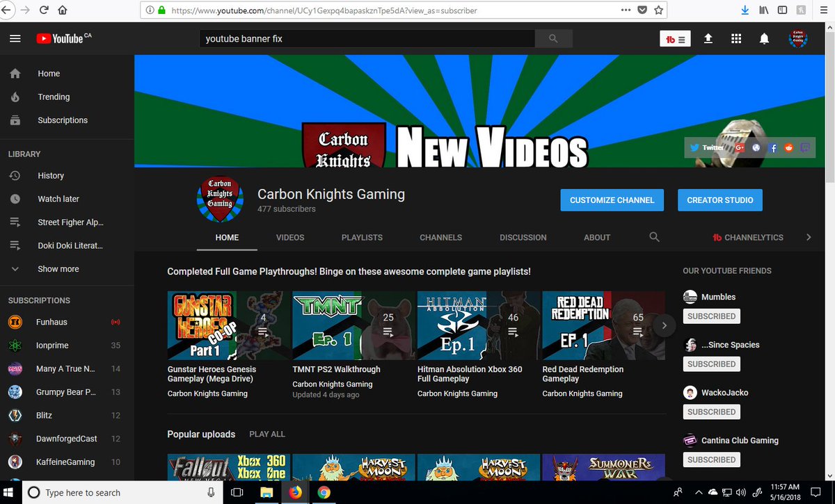Bookmark this page with the star
This screenshot has height=504, width=835.
658,10
